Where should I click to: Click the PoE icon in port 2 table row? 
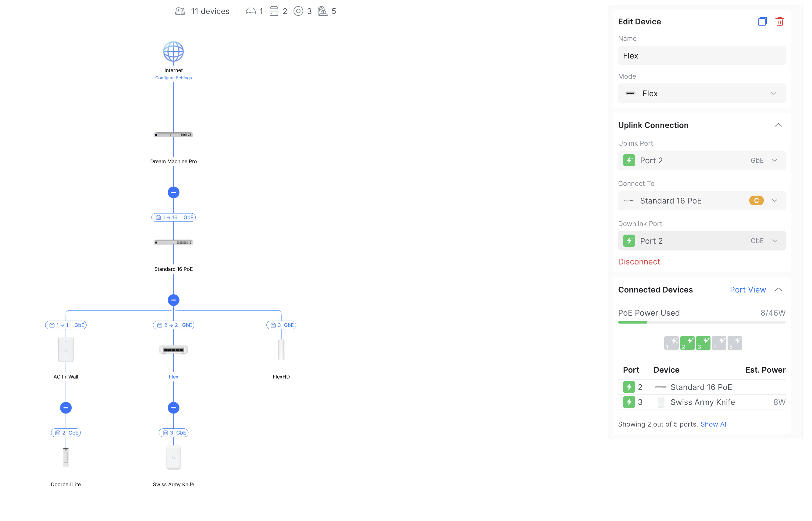pyautogui.click(x=629, y=387)
